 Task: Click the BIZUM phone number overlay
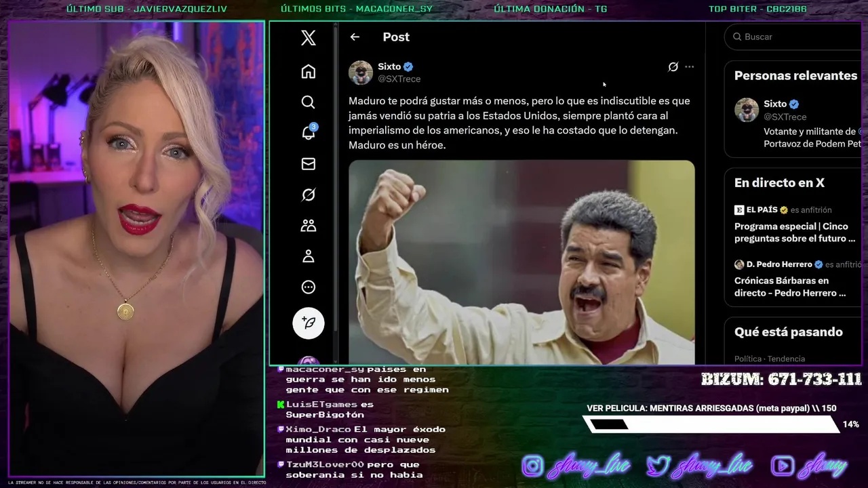coord(781,380)
